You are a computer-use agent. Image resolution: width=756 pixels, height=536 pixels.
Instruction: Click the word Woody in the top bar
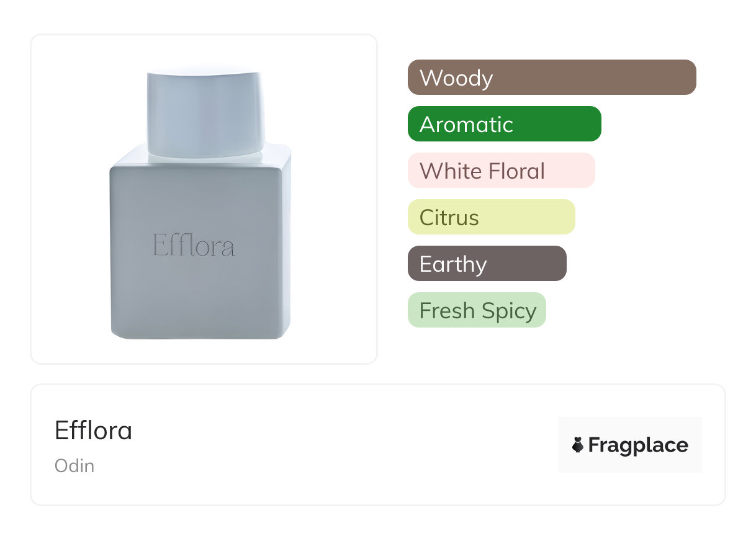456,78
